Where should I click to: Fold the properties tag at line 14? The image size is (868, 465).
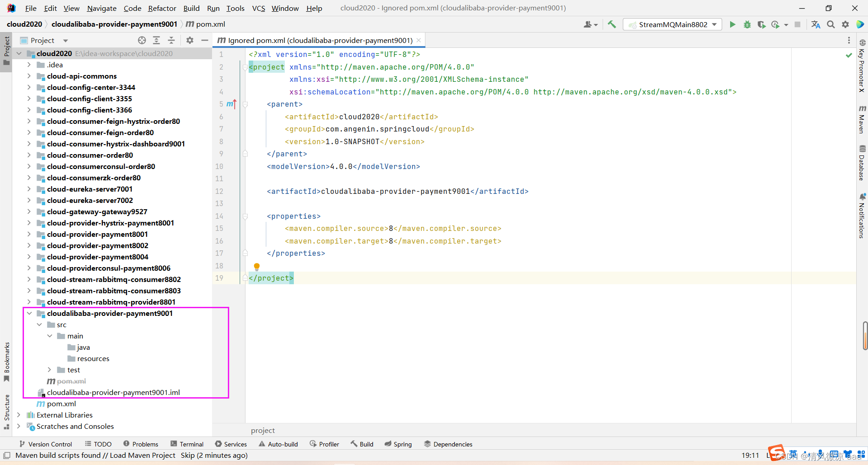[x=245, y=216]
